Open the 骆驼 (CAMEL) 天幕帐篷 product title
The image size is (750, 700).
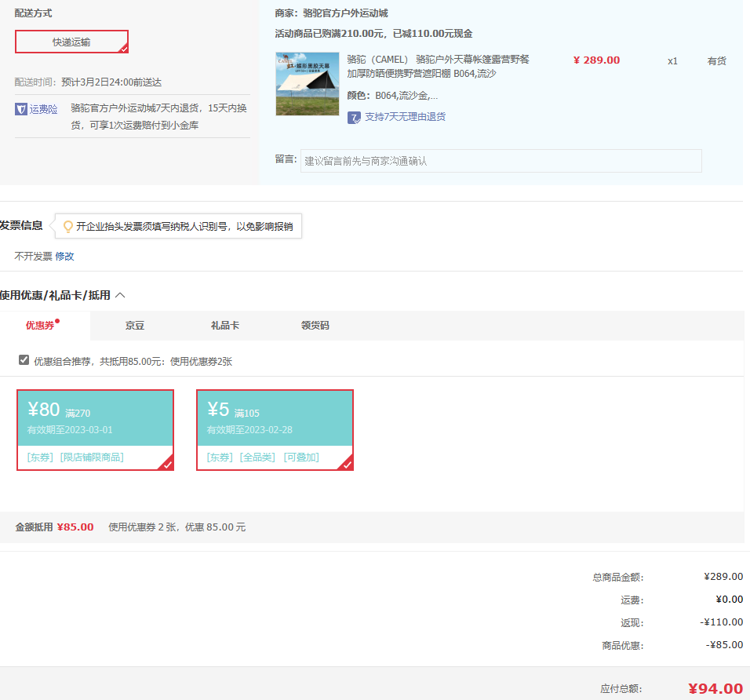(438, 67)
